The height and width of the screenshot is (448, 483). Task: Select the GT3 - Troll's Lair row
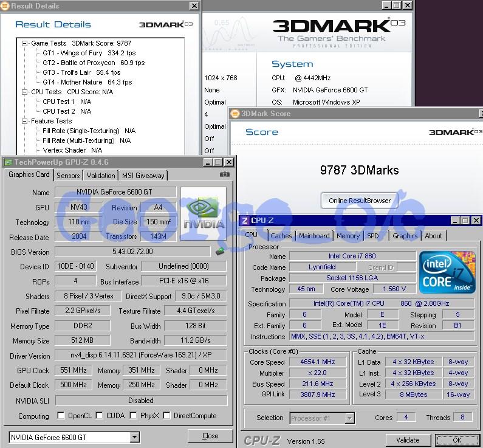(81, 73)
